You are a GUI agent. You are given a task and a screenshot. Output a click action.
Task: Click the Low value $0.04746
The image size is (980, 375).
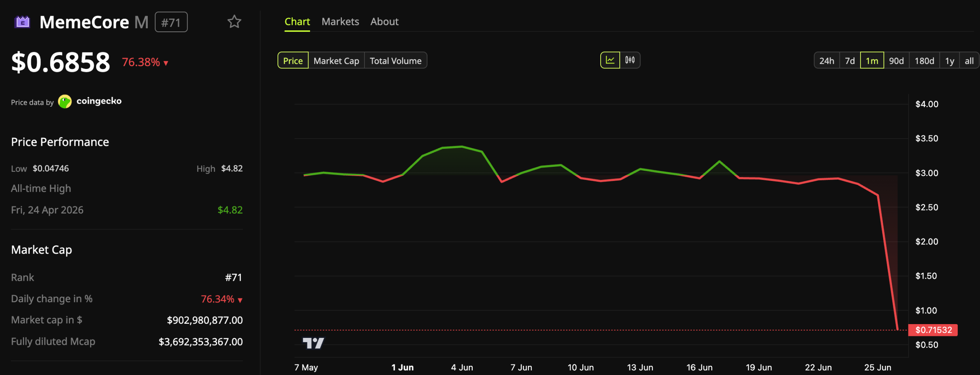coord(51,168)
